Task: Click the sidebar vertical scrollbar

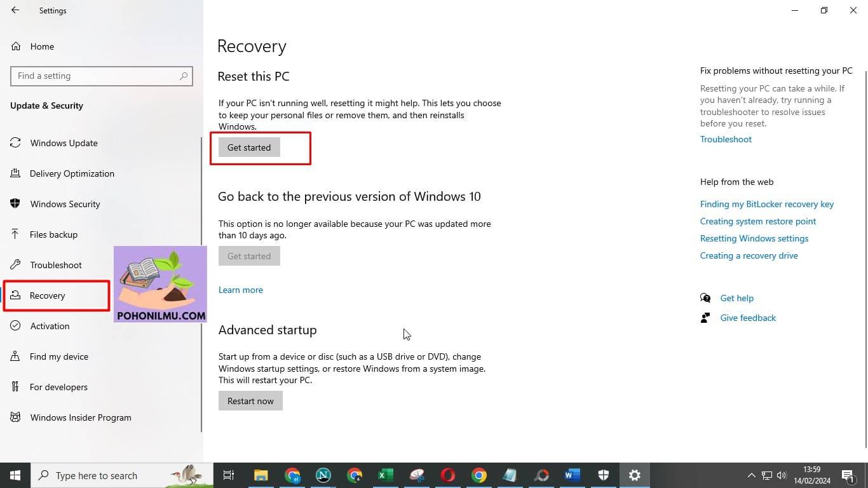Action: [202, 283]
